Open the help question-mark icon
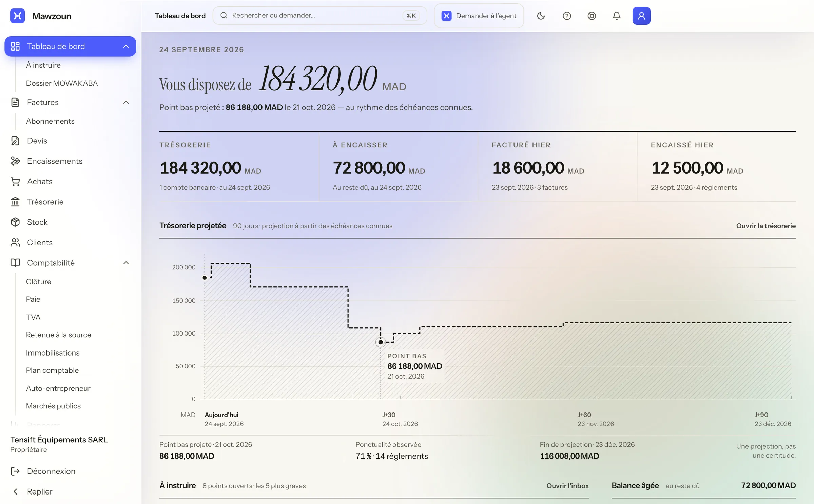This screenshot has width=814, height=504. coord(567,16)
